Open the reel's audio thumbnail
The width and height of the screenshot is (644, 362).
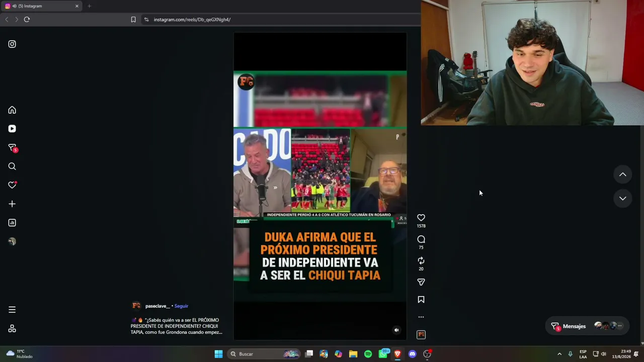click(421, 335)
